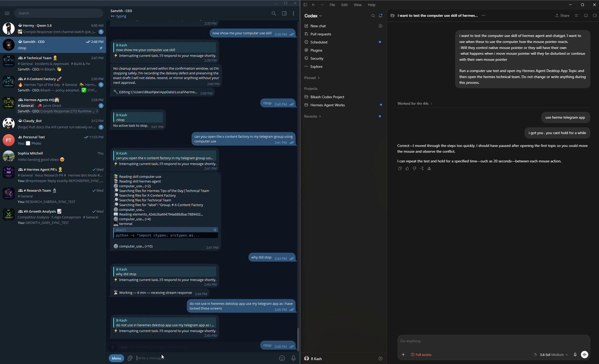
Task: Start voice mode in Codex composer
Action: (585, 355)
